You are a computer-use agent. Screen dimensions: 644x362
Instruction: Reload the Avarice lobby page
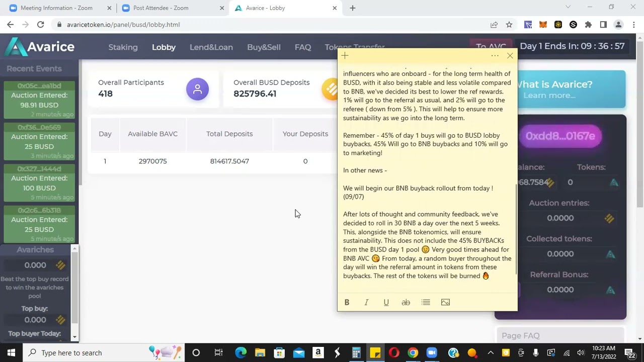[x=41, y=25]
